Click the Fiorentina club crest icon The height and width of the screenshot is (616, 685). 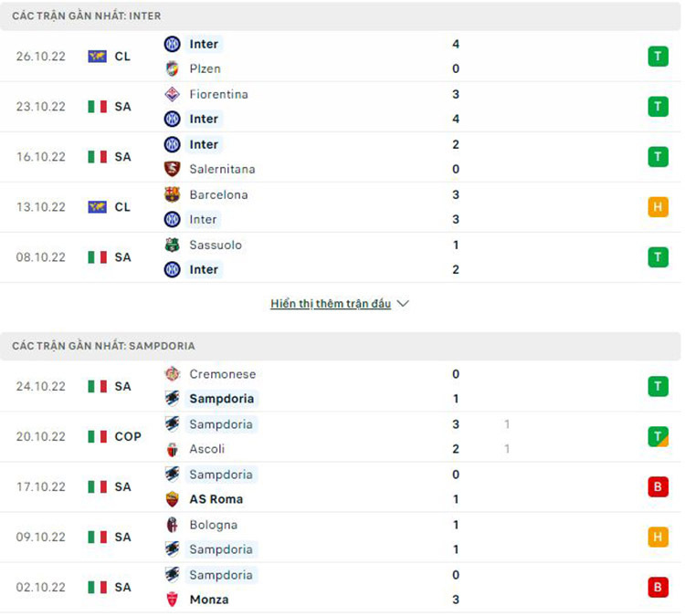[172, 94]
